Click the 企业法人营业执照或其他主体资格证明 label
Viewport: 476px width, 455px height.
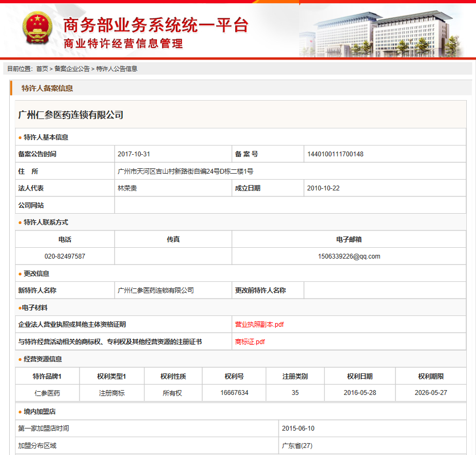pos(72,325)
